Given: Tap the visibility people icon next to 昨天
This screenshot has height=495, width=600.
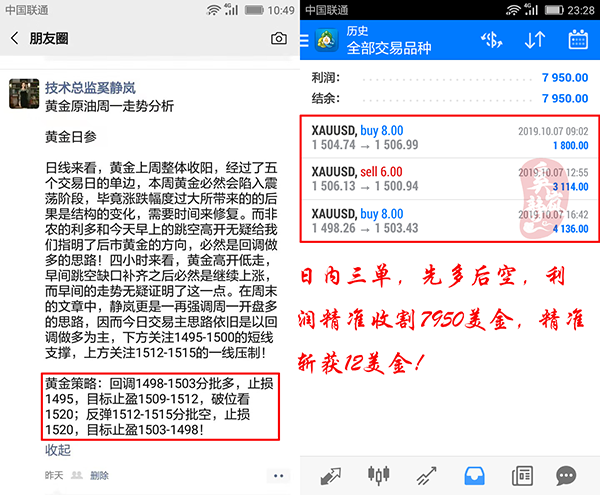Looking at the screenshot, I should point(77,475).
